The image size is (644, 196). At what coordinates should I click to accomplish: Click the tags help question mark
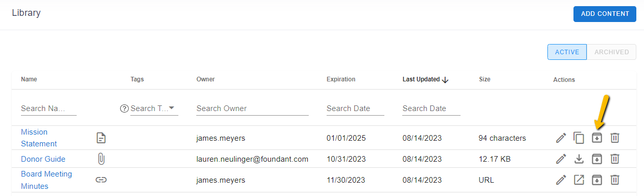point(124,108)
